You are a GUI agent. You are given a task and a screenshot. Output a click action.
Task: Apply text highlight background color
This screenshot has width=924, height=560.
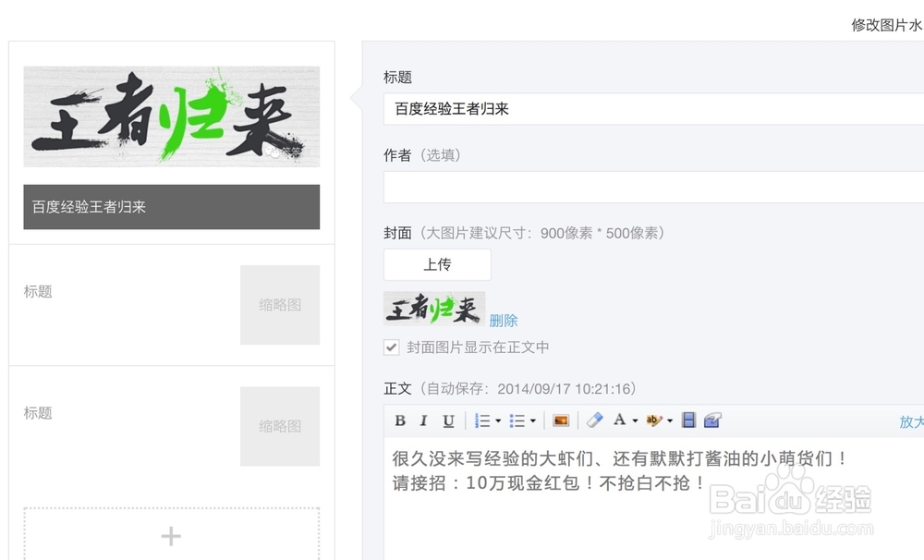[x=654, y=420]
